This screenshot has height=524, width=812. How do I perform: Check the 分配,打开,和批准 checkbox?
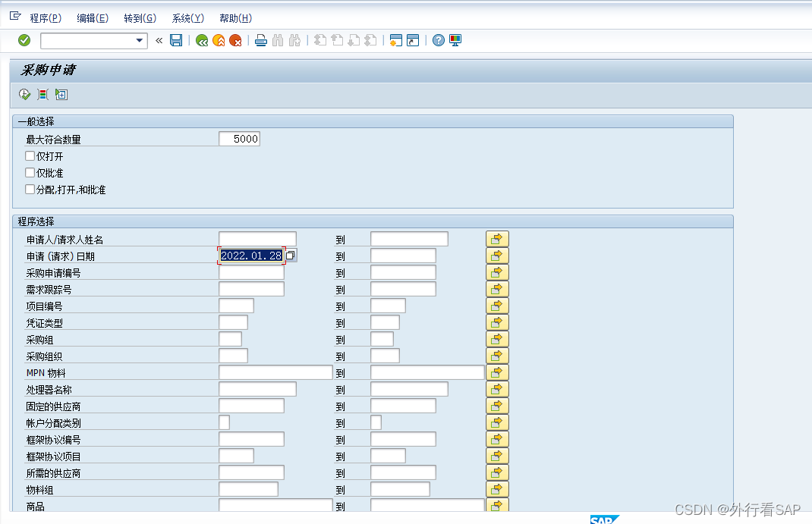point(30,190)
